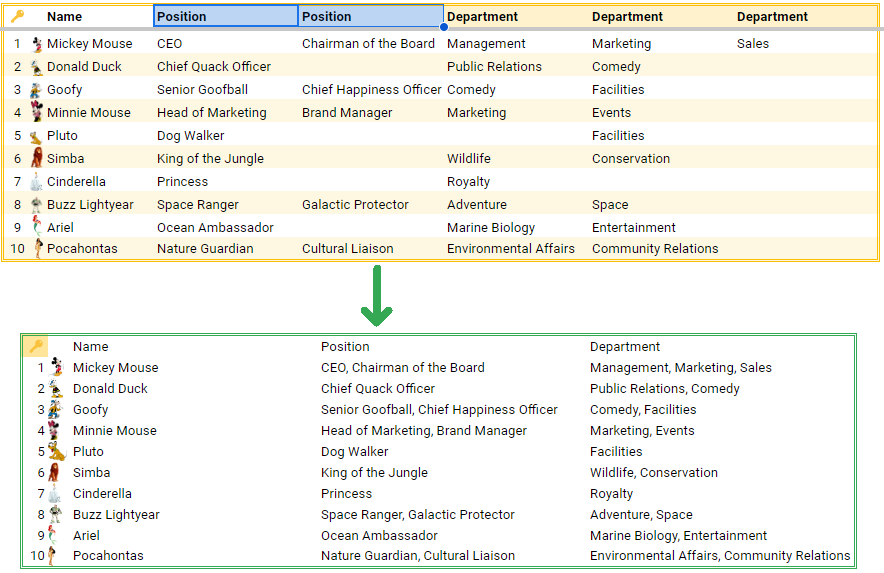Select the Department header above 'Management'

pyautogui.click(x=482, y=16)
